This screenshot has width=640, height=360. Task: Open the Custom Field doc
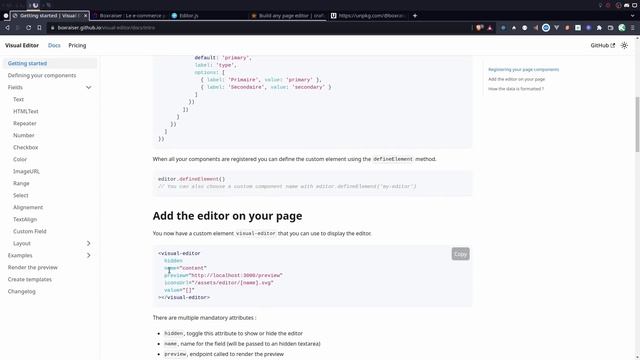[x=29, y=231]
